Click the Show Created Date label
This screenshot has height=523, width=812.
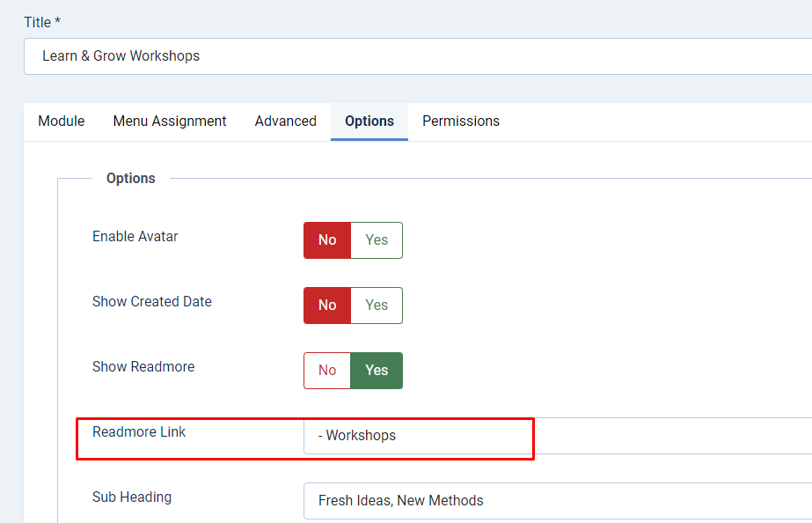point(152,302)
